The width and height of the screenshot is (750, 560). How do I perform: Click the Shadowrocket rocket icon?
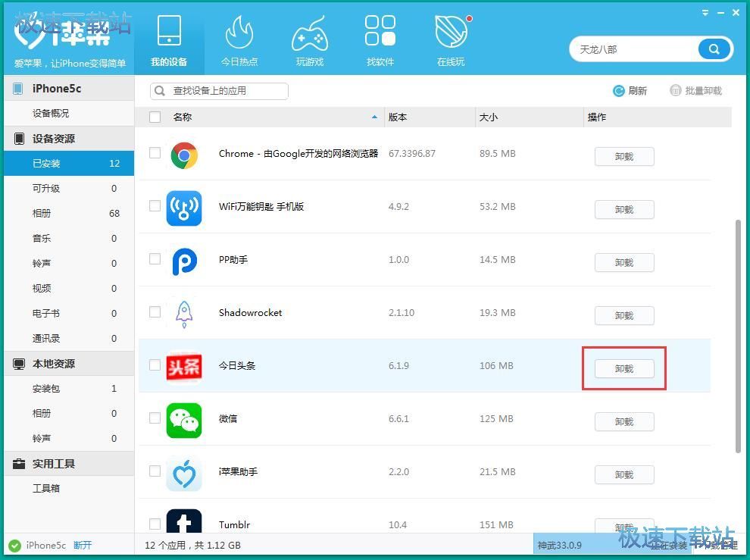pos(184,314)
